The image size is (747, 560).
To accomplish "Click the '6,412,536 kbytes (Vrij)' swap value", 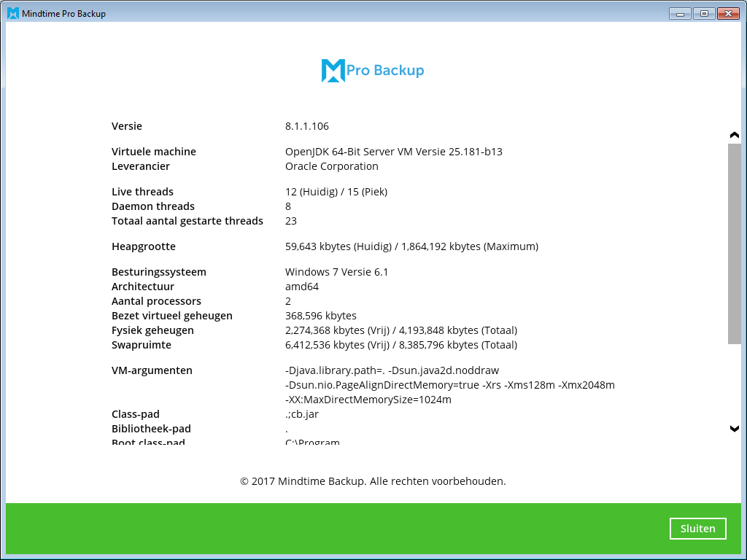I will [x=337, y=345].
